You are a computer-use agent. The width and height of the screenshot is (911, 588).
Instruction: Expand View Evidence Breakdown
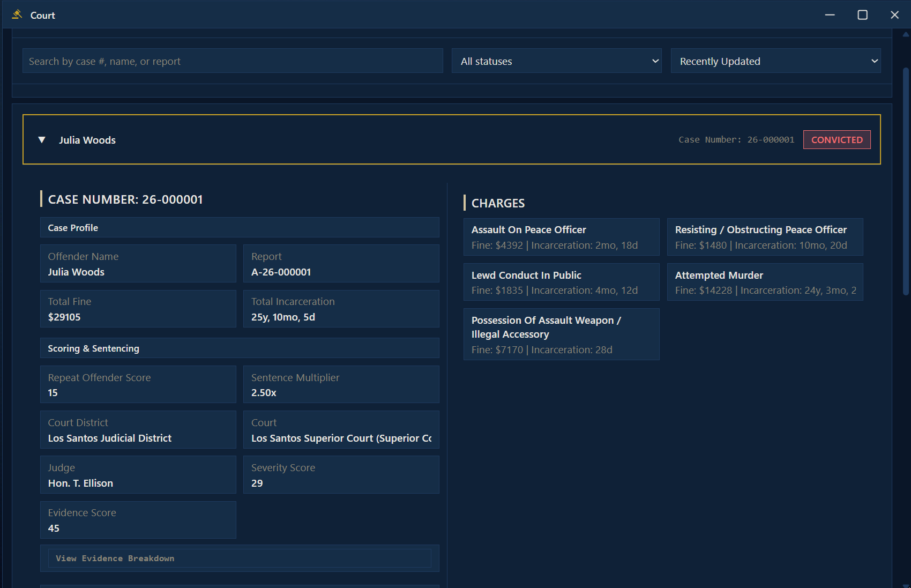point(240,559)
